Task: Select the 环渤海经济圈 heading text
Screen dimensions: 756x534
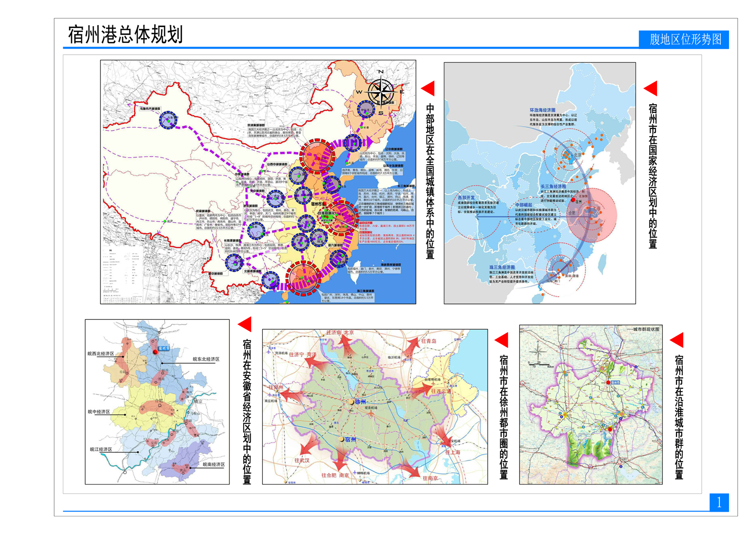Action: (543, 110)
